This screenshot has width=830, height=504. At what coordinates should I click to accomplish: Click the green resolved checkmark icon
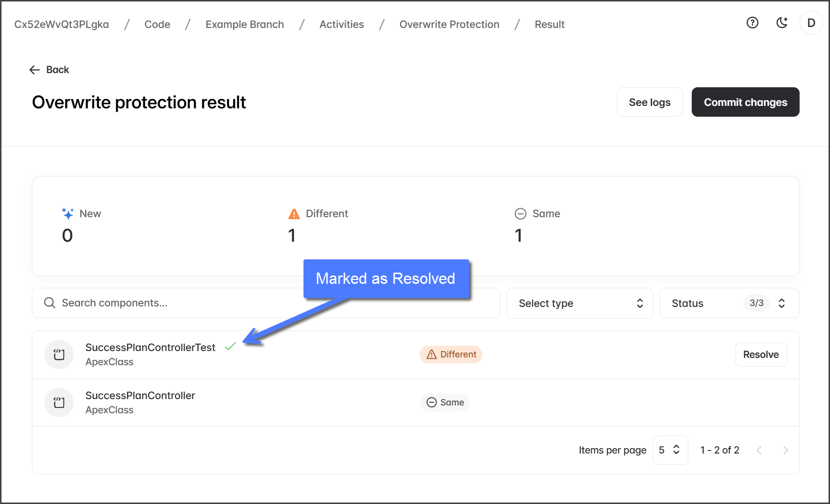click(230, 347)
